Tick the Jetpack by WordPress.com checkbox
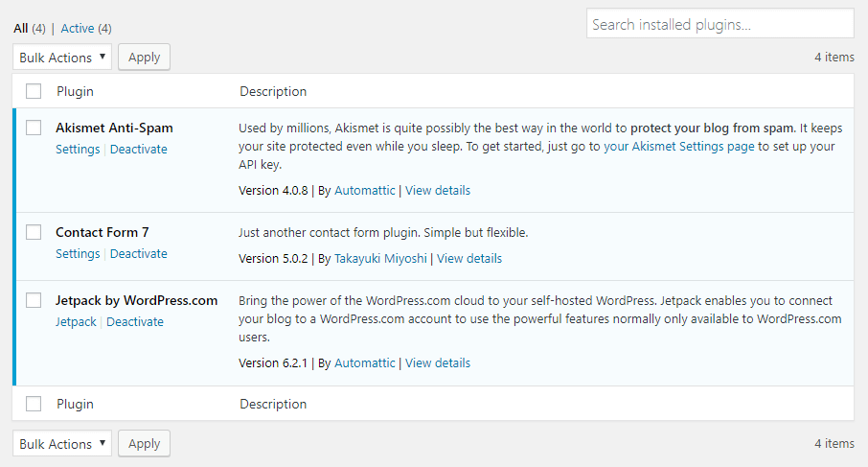The image size is (868, 467). pos(34,300)
